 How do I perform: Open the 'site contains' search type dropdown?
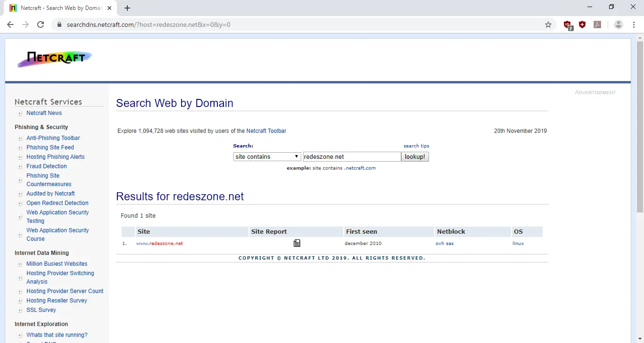267,156
